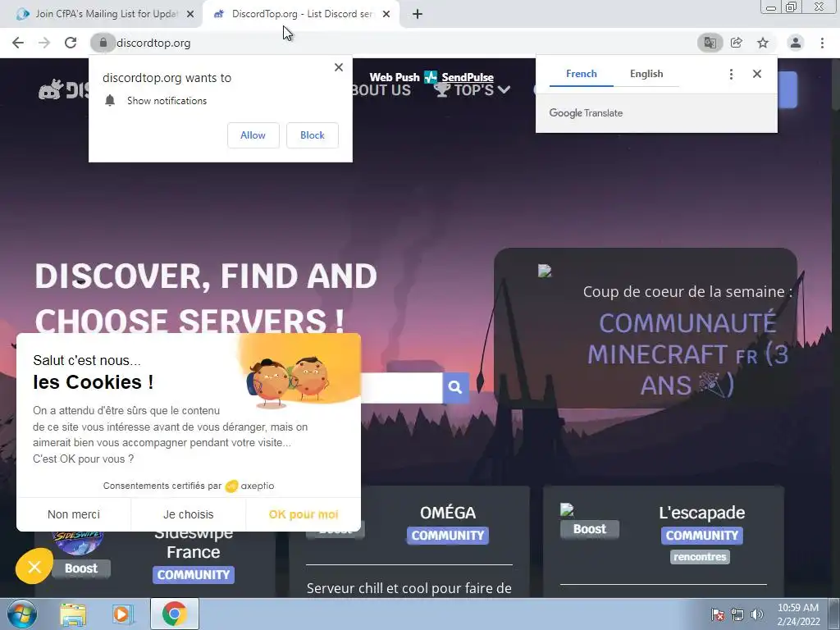
Task: Go back with the browser back arrow
Action: point(18,43)
